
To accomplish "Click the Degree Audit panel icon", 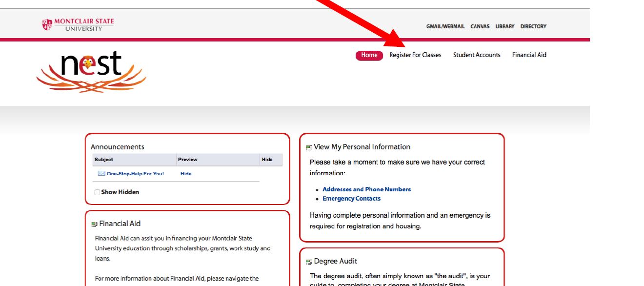I will 309,262.
